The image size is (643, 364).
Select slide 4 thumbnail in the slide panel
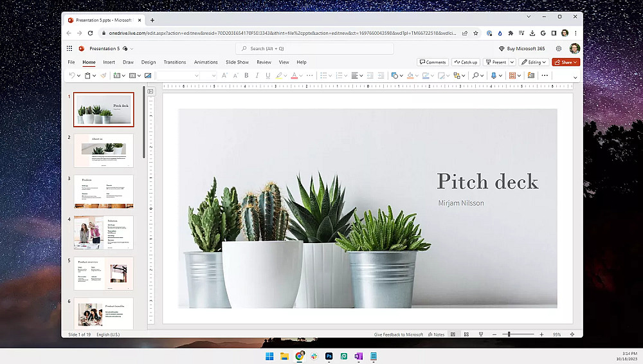pos(104,232)
